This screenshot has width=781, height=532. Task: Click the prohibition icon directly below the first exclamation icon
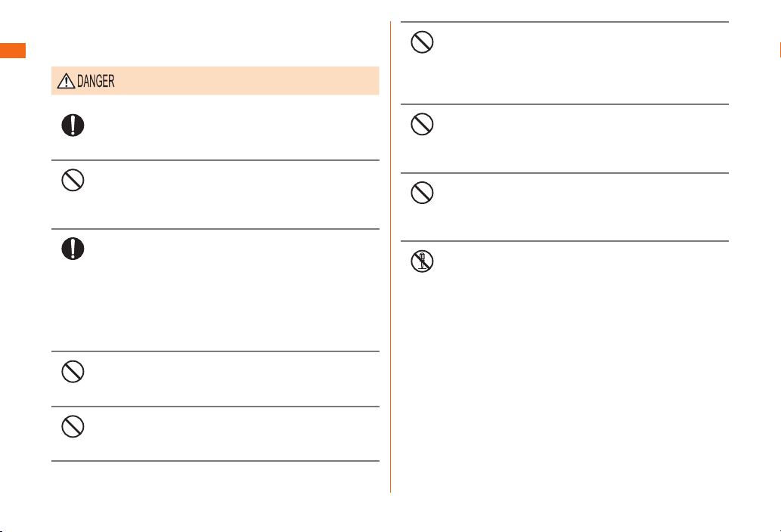pyautogui.click(x=73, y=180)
